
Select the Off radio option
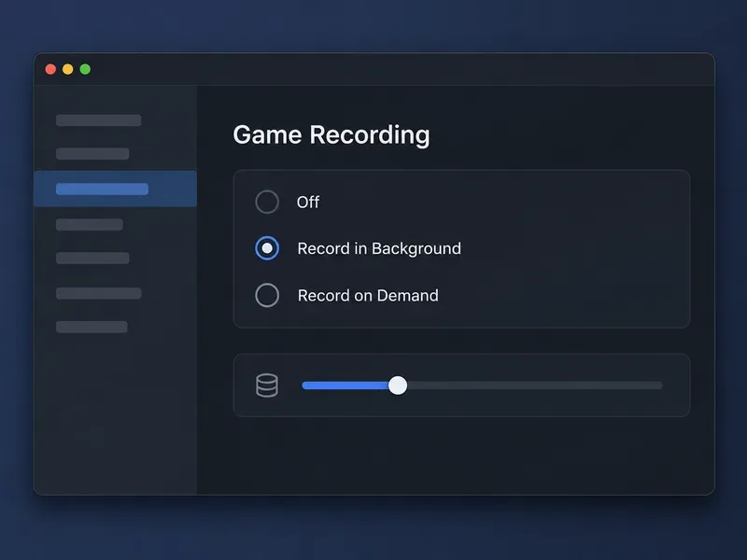pos(267,202)
